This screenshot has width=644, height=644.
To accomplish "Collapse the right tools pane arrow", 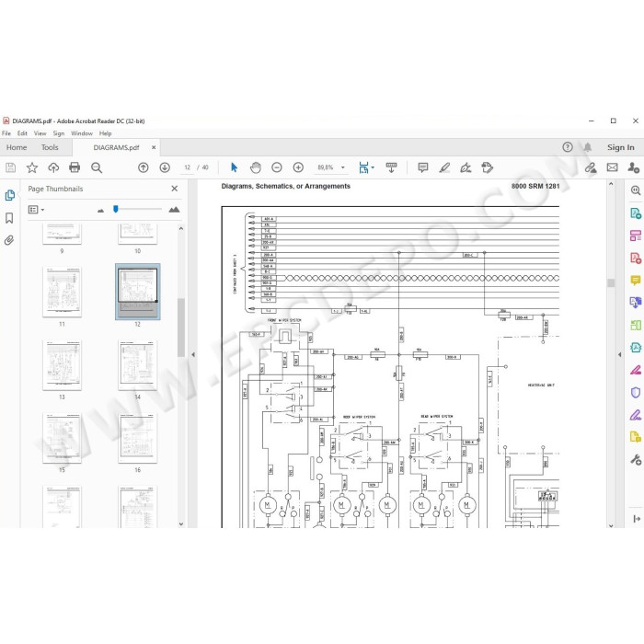I will pos(620,354).
